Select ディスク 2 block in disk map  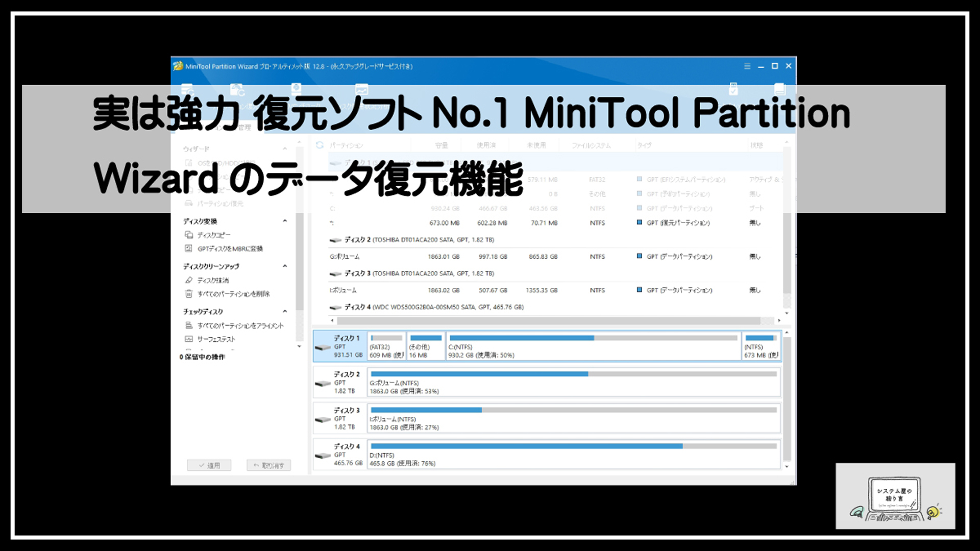point(339,383)
